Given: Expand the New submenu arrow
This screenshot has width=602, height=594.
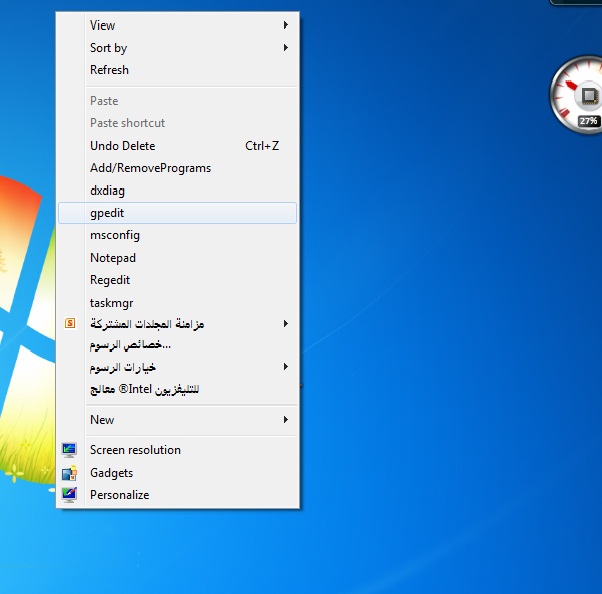Looking at the screenshot, I should tap(286, 419).
